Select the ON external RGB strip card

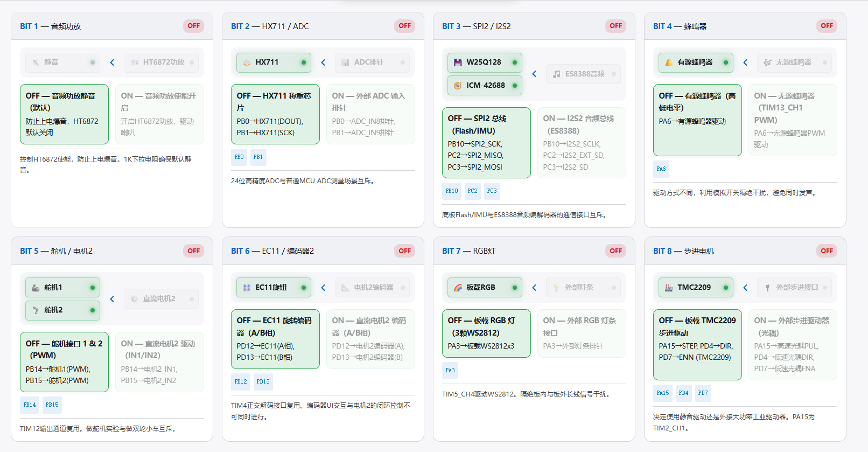pos(582,333)
